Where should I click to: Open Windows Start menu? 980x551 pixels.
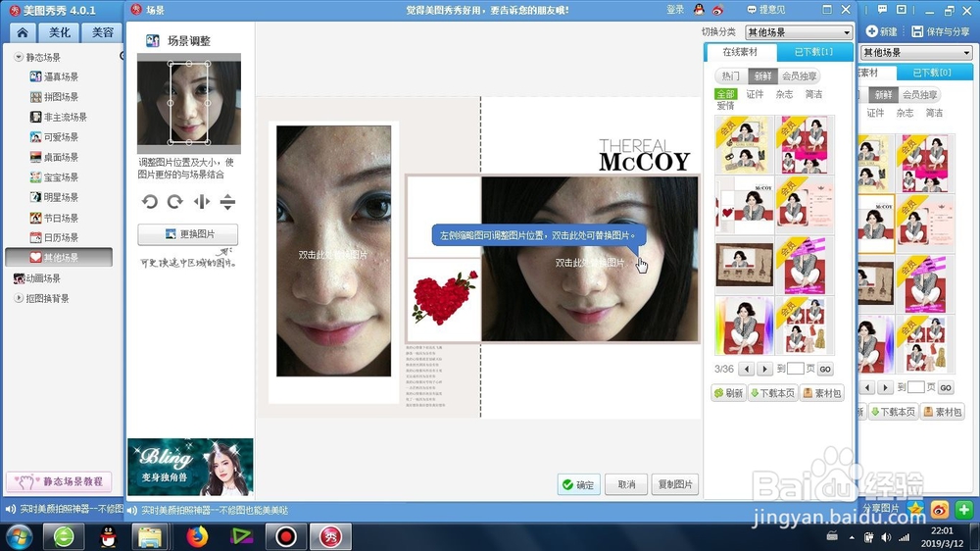(19, 536)
